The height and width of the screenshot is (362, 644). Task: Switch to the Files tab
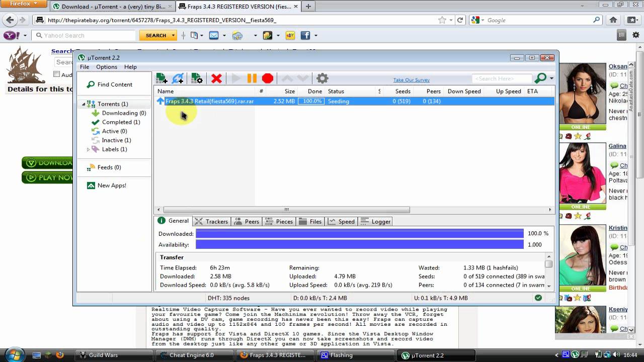pos(310,221)
